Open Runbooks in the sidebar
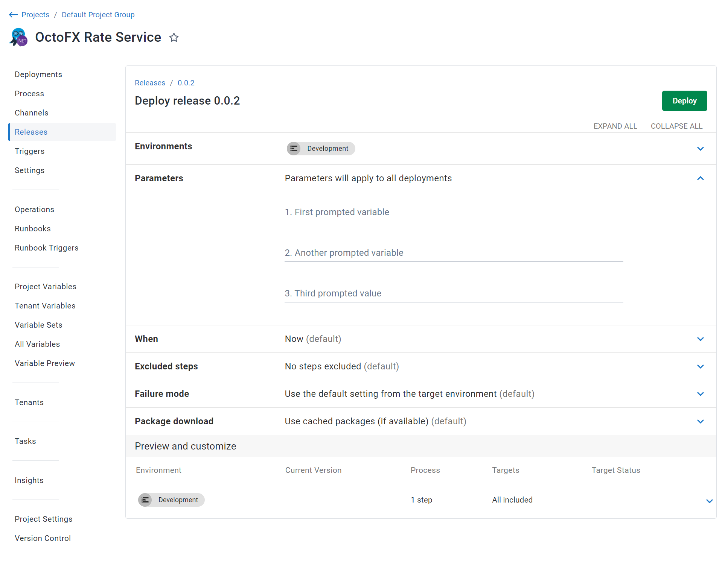This screenshot has width=728, height=568. tap(33, 229)
